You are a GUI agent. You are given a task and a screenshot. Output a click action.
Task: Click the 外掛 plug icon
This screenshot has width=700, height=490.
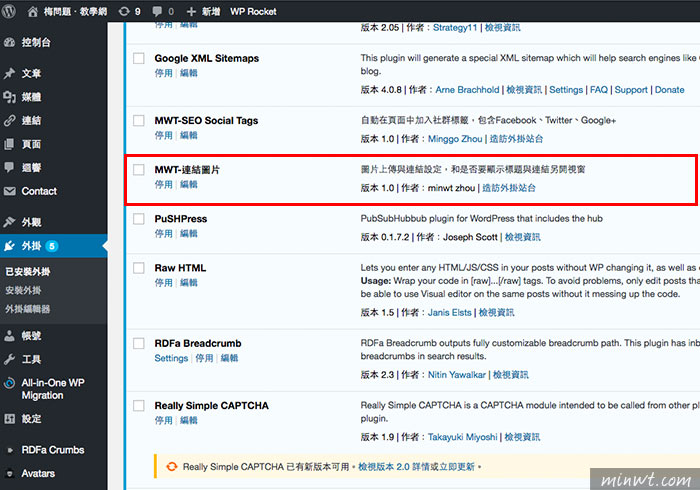9,246
